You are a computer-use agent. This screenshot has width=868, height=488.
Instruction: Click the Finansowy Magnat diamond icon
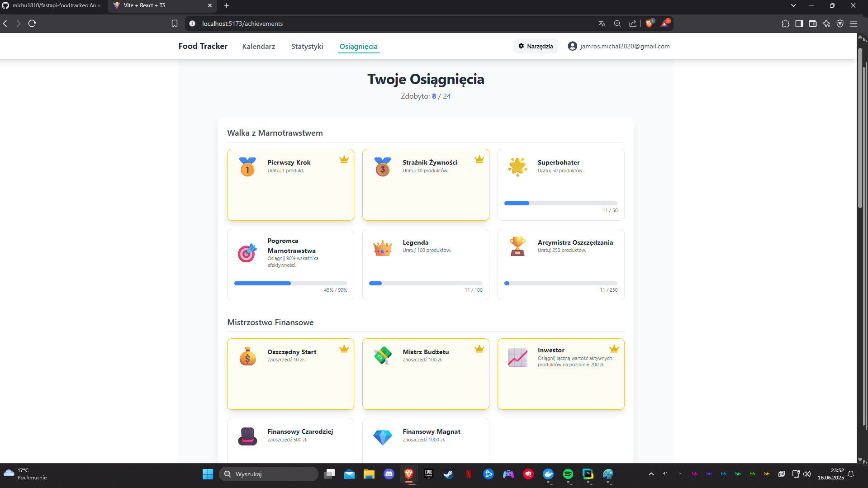[x=383, y=437]
